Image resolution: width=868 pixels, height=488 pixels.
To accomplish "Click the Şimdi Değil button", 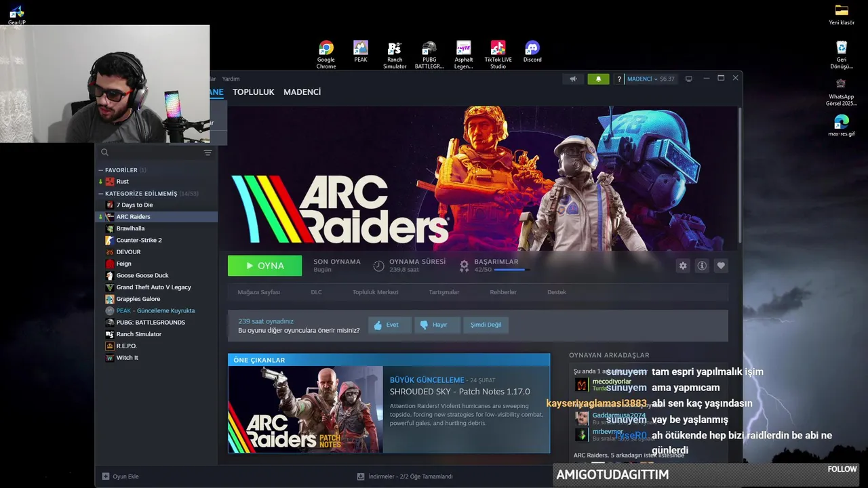I will [486, 325].
